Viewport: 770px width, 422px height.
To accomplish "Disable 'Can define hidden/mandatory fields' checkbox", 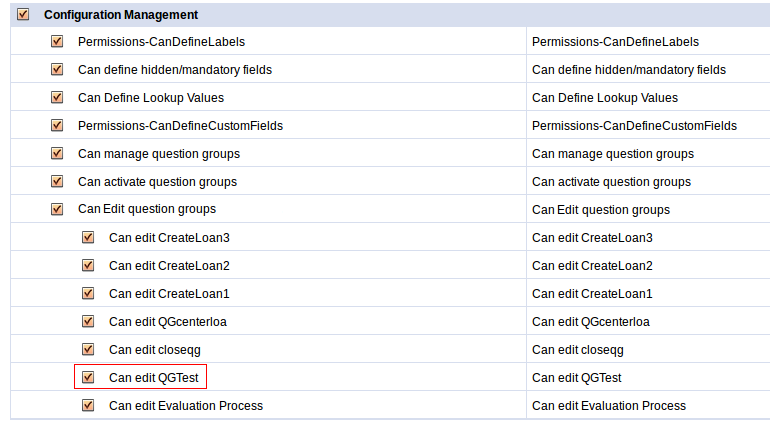I will click(x=57, y=70).
